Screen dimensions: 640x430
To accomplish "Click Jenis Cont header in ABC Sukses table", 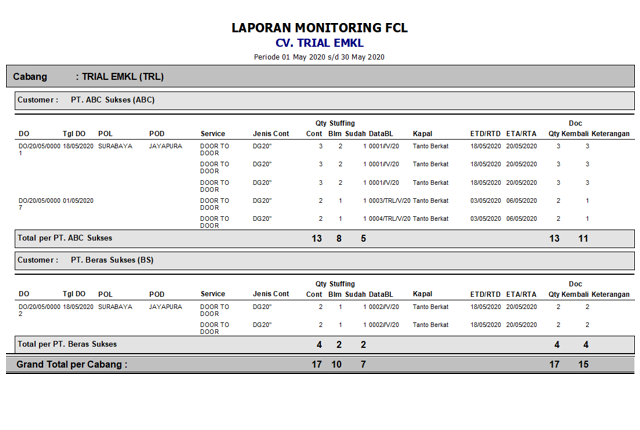I will (271, 133).
